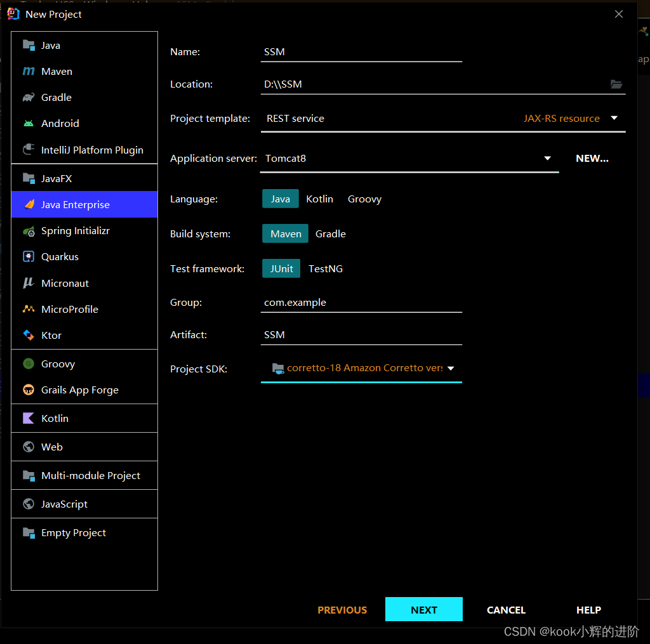
Task: Choose Gradle build system
Action: click(x=330, y=233)
